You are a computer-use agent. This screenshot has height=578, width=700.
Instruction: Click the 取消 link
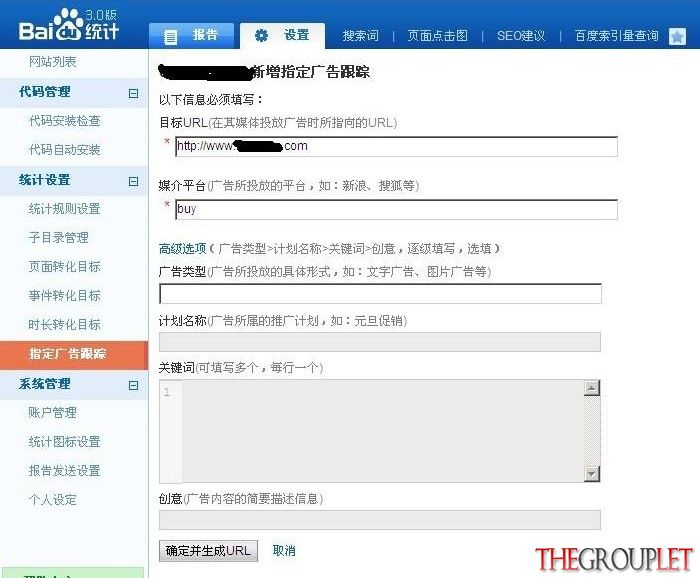pos(284,550)
